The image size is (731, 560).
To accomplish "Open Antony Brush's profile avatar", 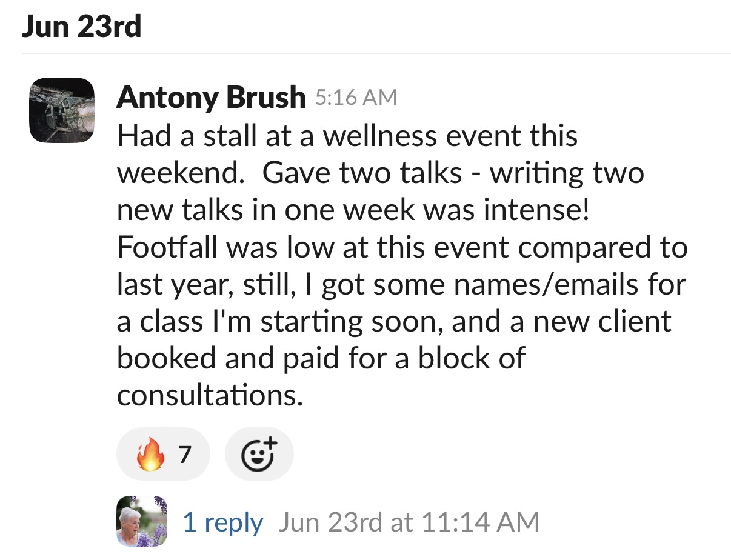I will 62,110.
